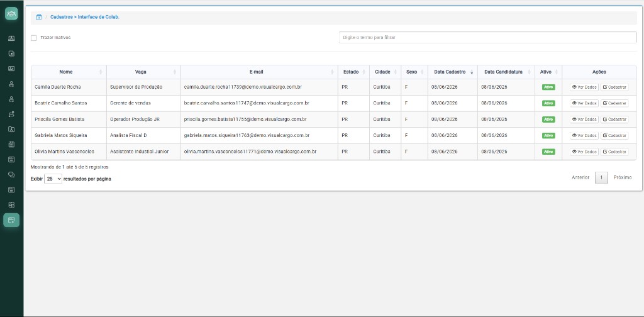Click the Próximo pagination link
The image size is (644, 317).
pos(623,178)
